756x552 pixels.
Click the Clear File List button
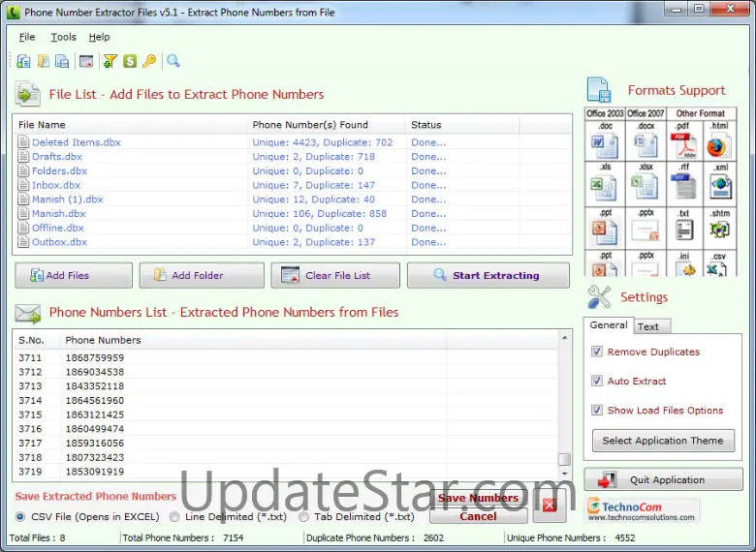tap(335, 276)
